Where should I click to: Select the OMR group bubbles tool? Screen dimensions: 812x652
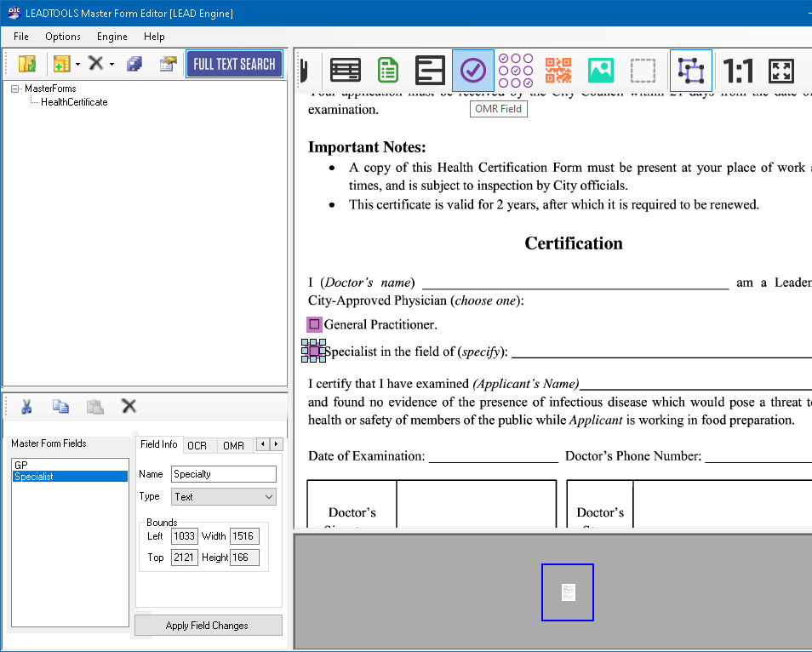click(515, 71)
